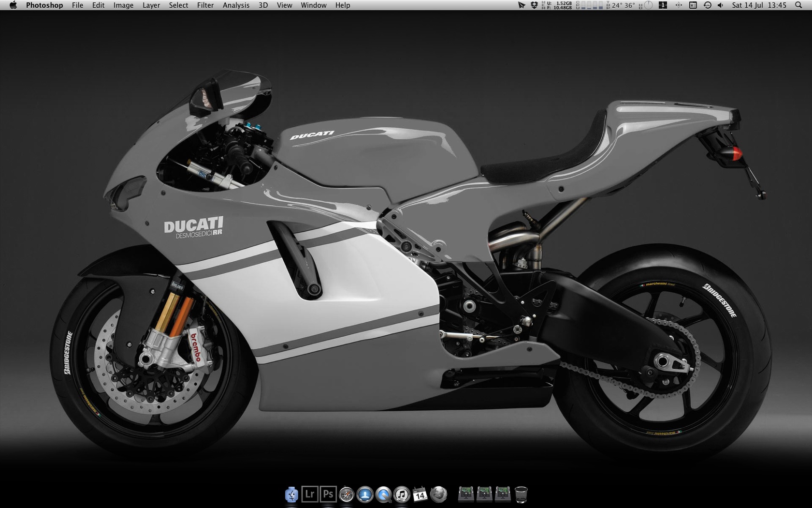Launch Firefox from the dock

tap(438, 494)
